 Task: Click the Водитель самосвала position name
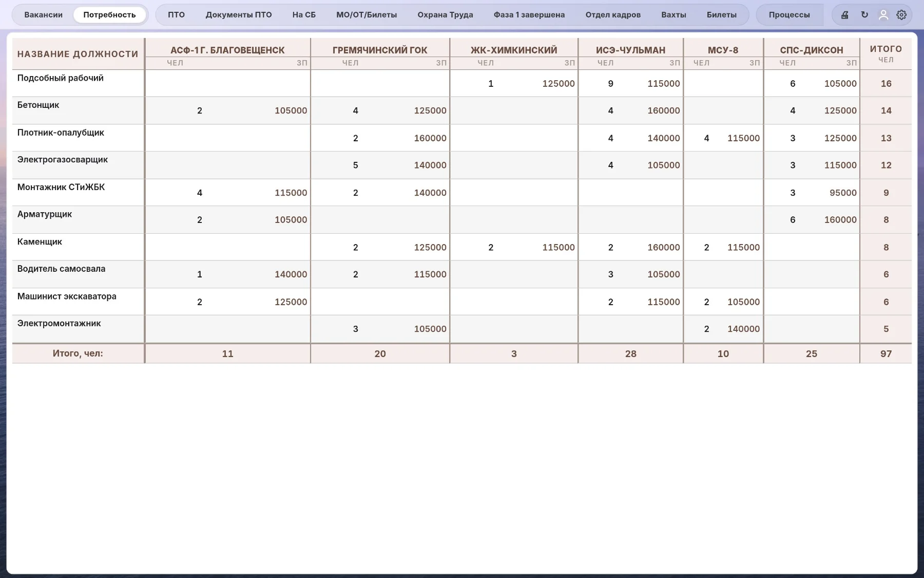61,269
